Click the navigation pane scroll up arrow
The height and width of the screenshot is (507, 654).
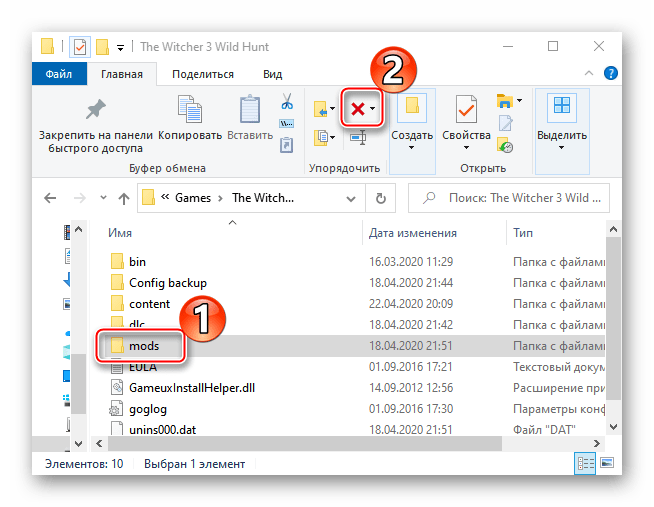coord(78,229)
